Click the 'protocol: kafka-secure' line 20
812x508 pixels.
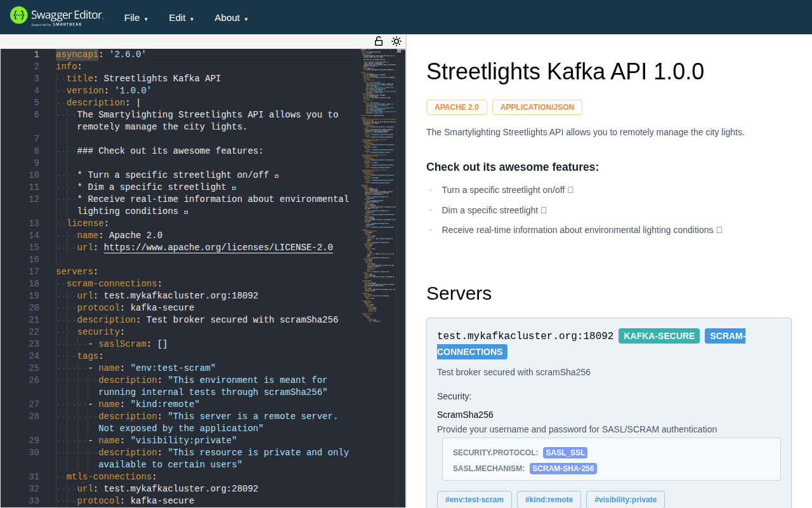[136, 308]
